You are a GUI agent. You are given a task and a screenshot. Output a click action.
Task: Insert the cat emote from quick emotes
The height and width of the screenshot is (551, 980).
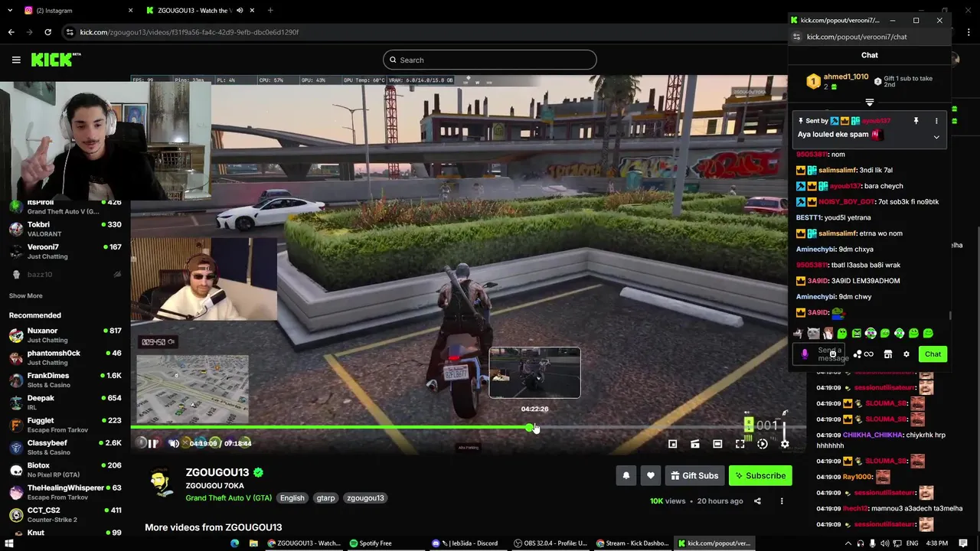tap(813, 334)
